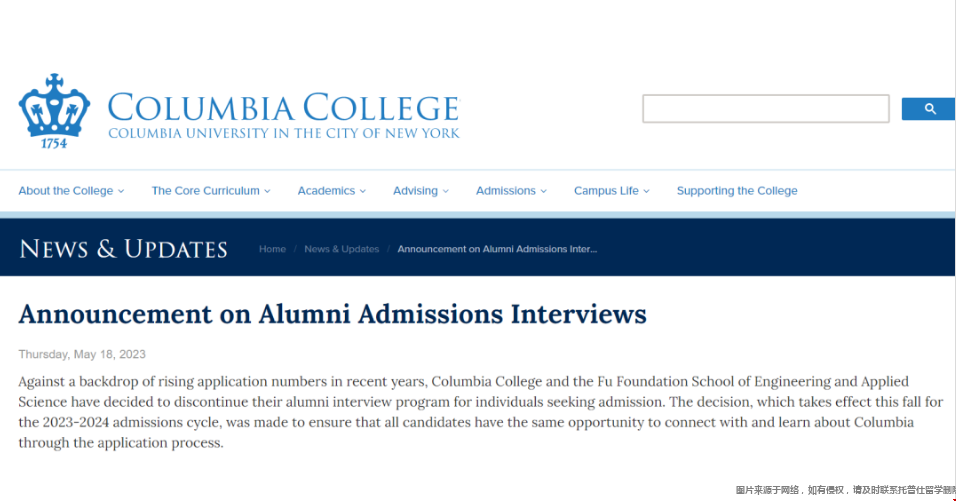Expand the About the College chevron
Image resolution: width=956 pixels, height=501 pixels.
(121, 191)
